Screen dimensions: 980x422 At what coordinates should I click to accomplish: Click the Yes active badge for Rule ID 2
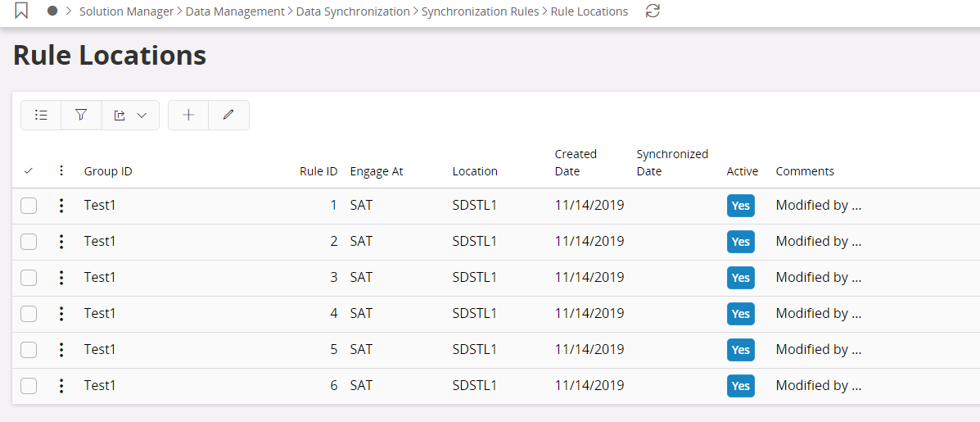[740, 242]
